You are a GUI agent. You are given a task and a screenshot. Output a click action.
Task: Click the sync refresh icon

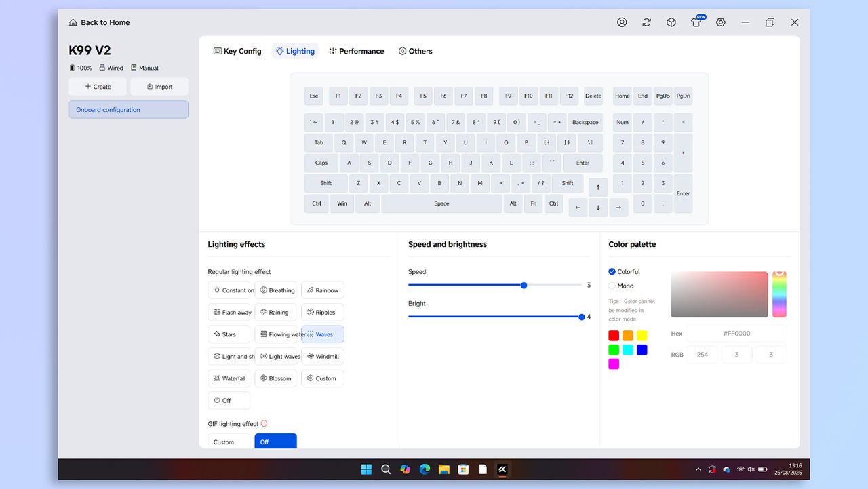pos(646,22)
